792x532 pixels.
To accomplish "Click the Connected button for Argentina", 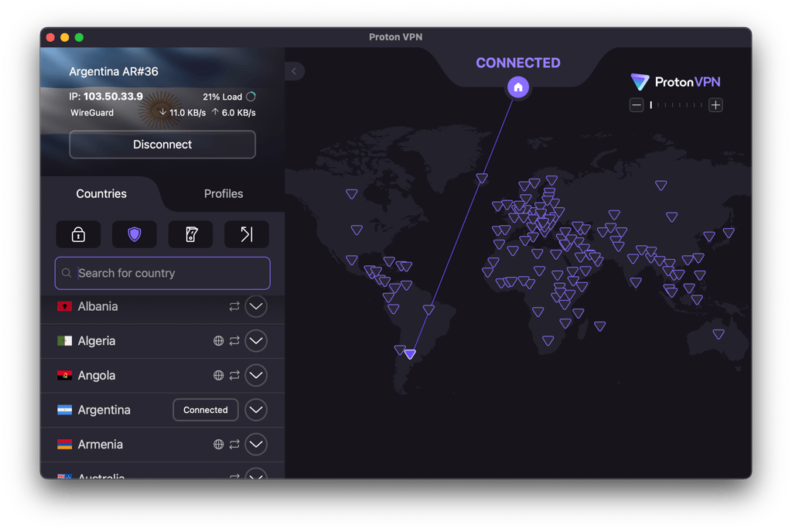I will pos(206,410).
